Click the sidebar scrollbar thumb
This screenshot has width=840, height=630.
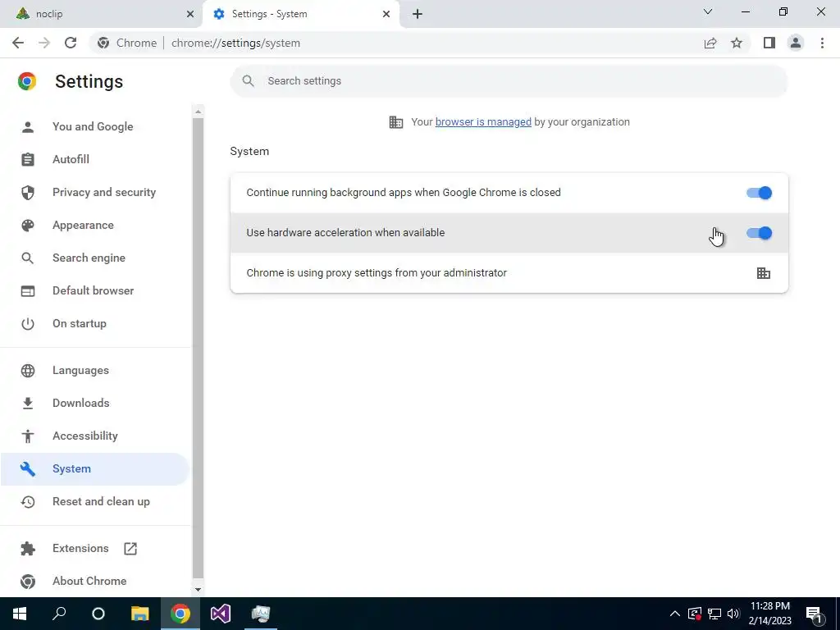[x=198, y=348]
